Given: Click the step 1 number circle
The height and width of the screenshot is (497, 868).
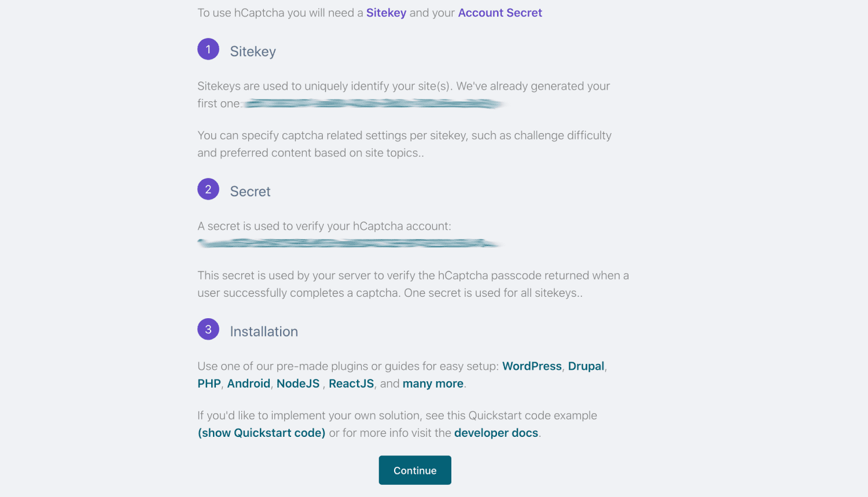Looking at the screenshot, I should click(208, 49).
